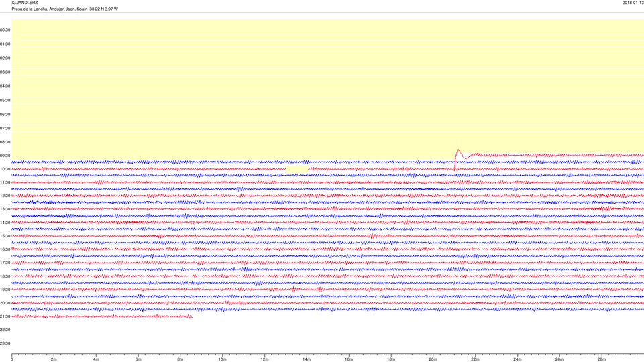Select the 20:30 time row label
The image size is (644, 362).
pos(5,303)
